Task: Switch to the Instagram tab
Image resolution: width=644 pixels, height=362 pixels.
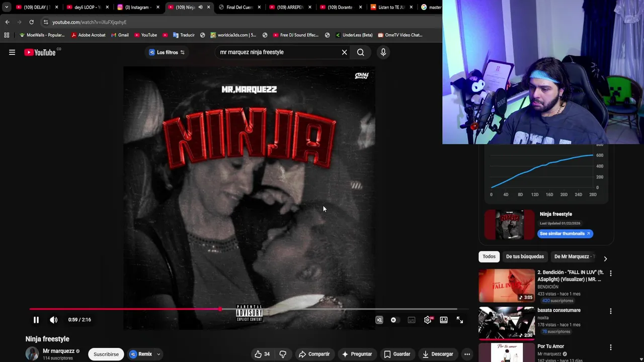Action: point(138,7)
